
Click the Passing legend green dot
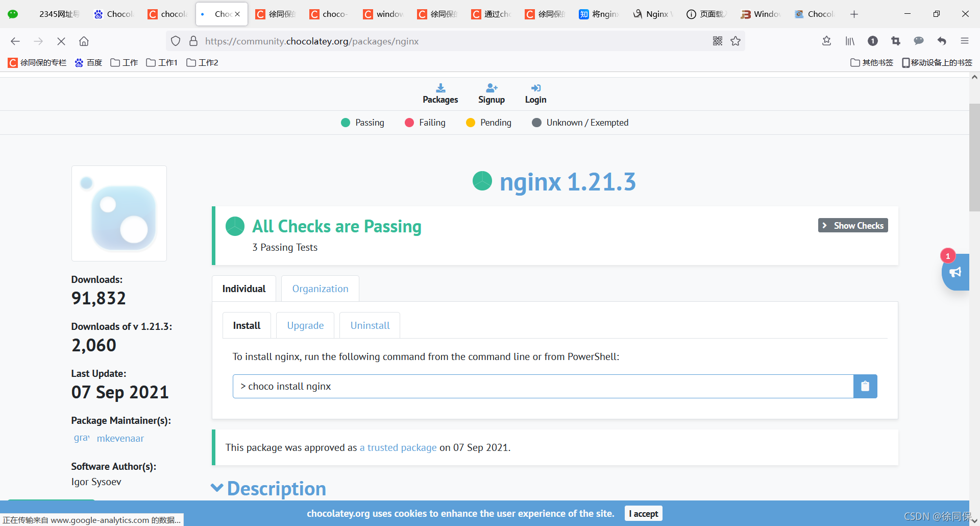[x=346, y=123]
